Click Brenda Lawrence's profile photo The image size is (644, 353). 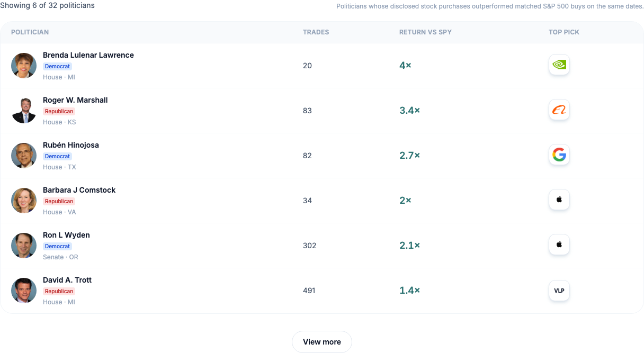point(24,66)
